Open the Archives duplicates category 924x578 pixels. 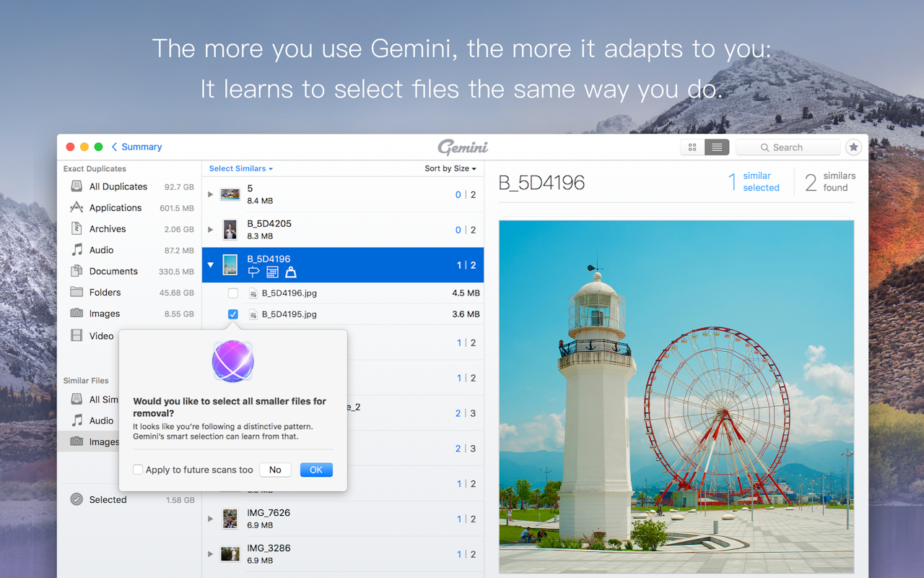(x=107, y=228)
